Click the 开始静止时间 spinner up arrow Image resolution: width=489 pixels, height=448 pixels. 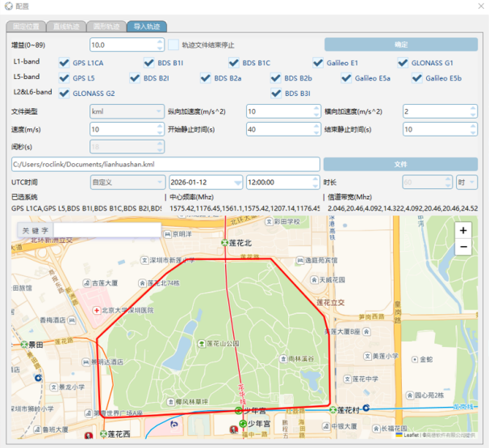click(x=316, y=126)
